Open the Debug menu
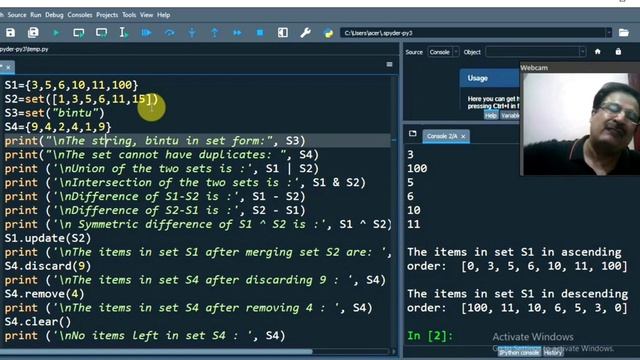The width and height of the screenshot is (640, 360). [x=54, y=15]
